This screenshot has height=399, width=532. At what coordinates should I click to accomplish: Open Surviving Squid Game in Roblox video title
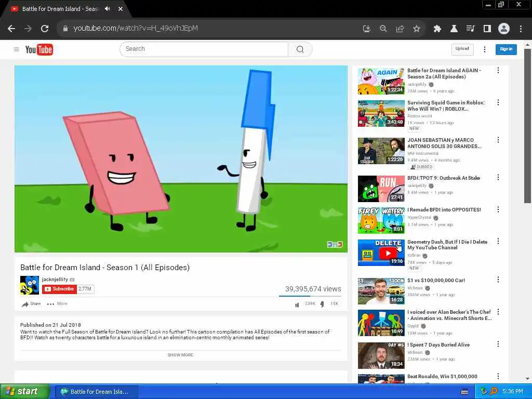pyautogui.click(x=446, y=105)
